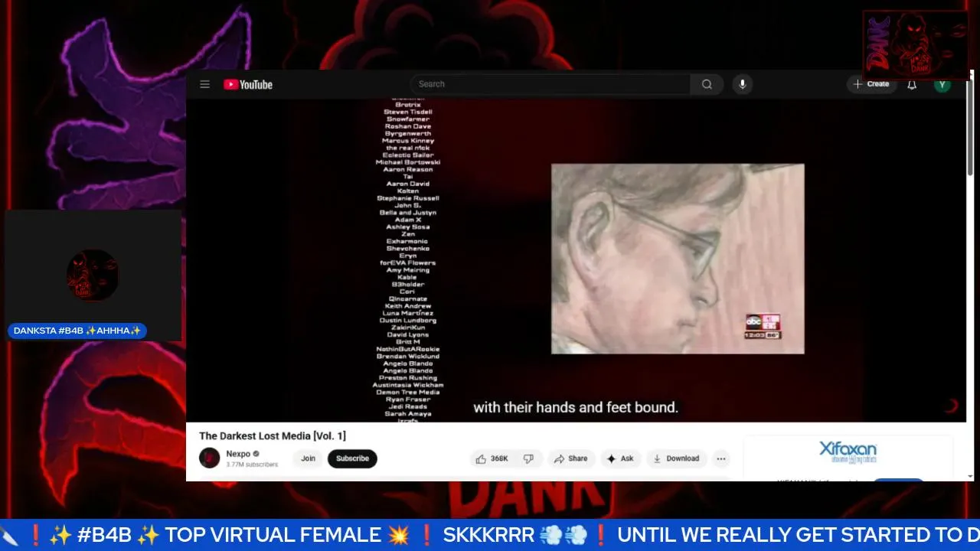The height and width of the screenshot is (551, 980).
Task: Select the video title 'The Darkest Lost Media [Vol. 1]'
Action: [273, 435]
